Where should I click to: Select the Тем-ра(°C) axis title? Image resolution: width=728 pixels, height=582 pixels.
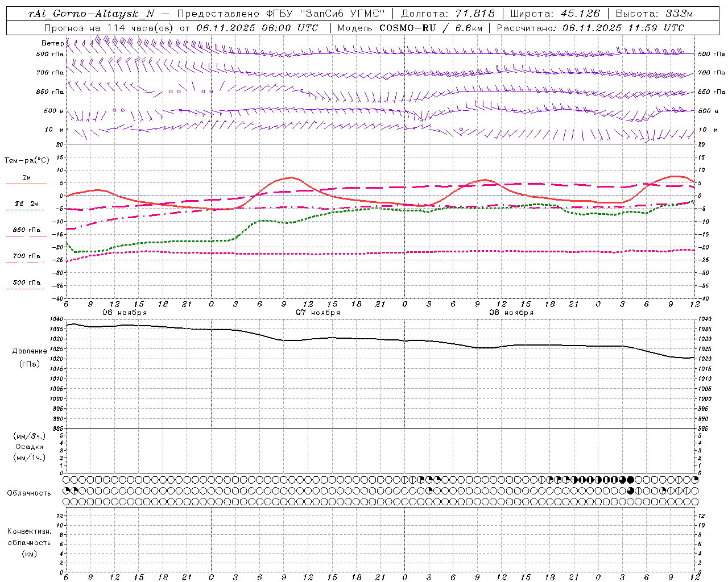click(x=27, y=161)
